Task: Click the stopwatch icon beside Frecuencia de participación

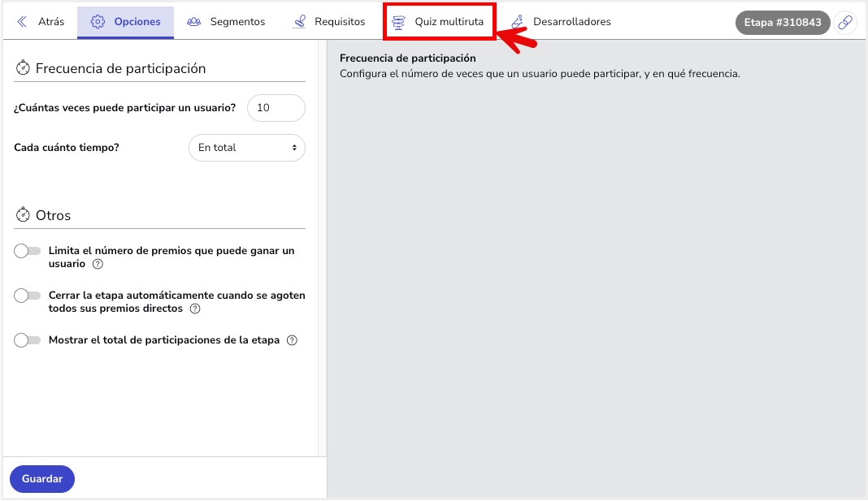Action: coord(22,69)
